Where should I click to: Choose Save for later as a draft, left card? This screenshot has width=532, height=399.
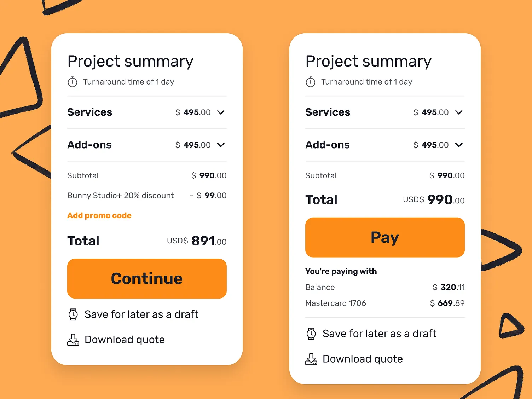tap(141, 314)
